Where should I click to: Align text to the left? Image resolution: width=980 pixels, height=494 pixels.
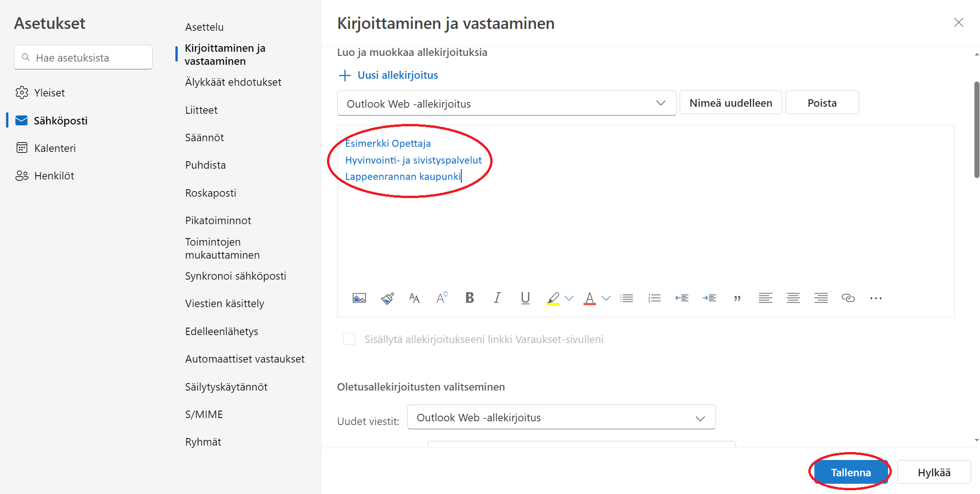pos(765,298)
